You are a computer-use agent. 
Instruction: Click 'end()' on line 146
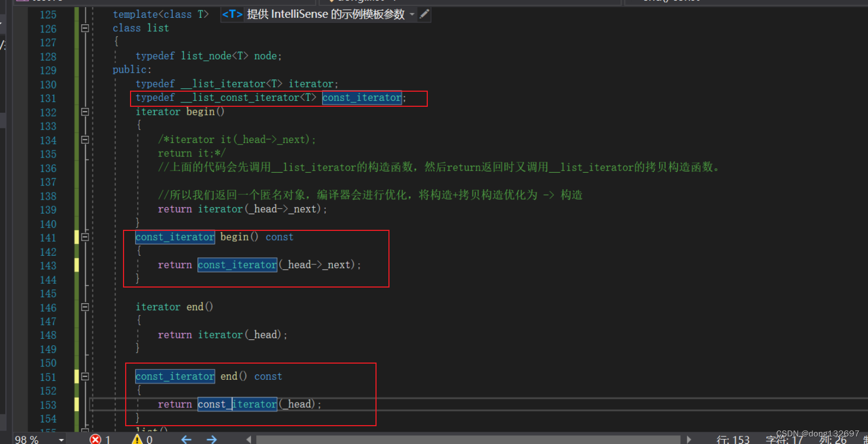pos(200,307)
